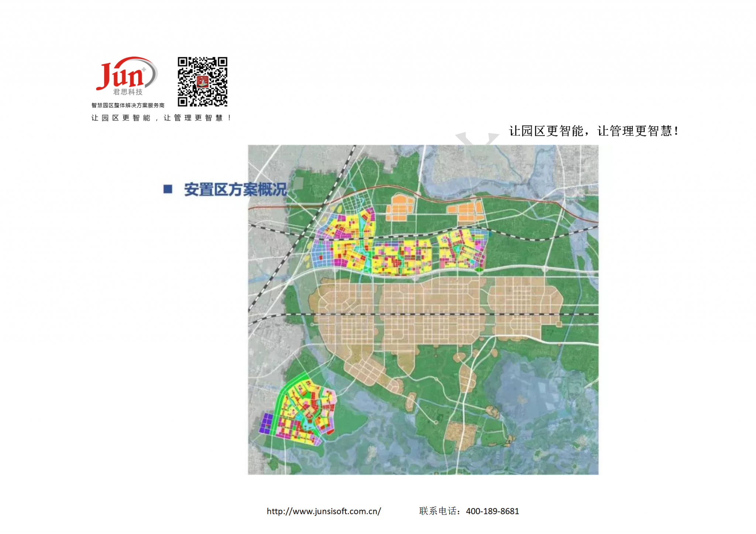Open the junsisoft.com.cn website link
The height and width of the screenshot is (534, 756).
coord(324,511)
